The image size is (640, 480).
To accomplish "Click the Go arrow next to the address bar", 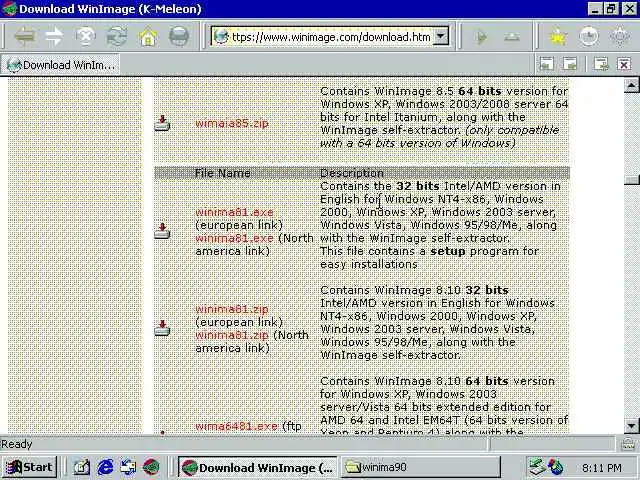I will point(482,38).
